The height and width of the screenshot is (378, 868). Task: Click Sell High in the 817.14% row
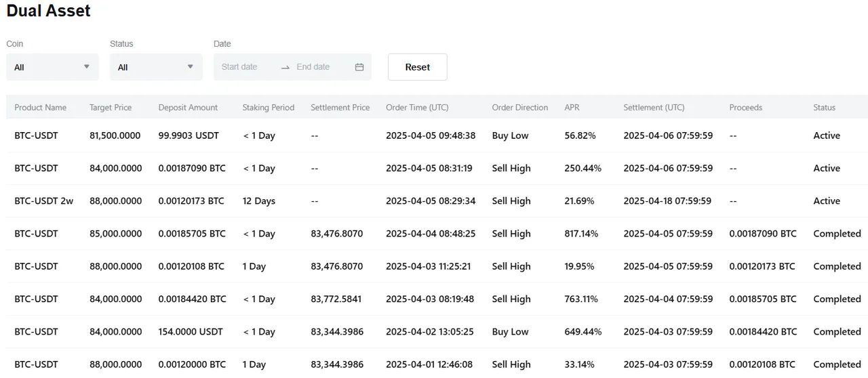511,234
